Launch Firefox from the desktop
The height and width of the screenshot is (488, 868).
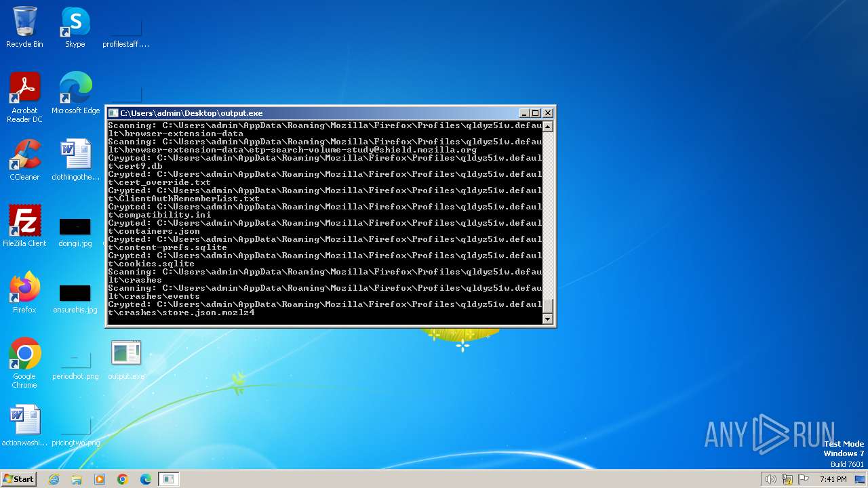click(24, 293)
